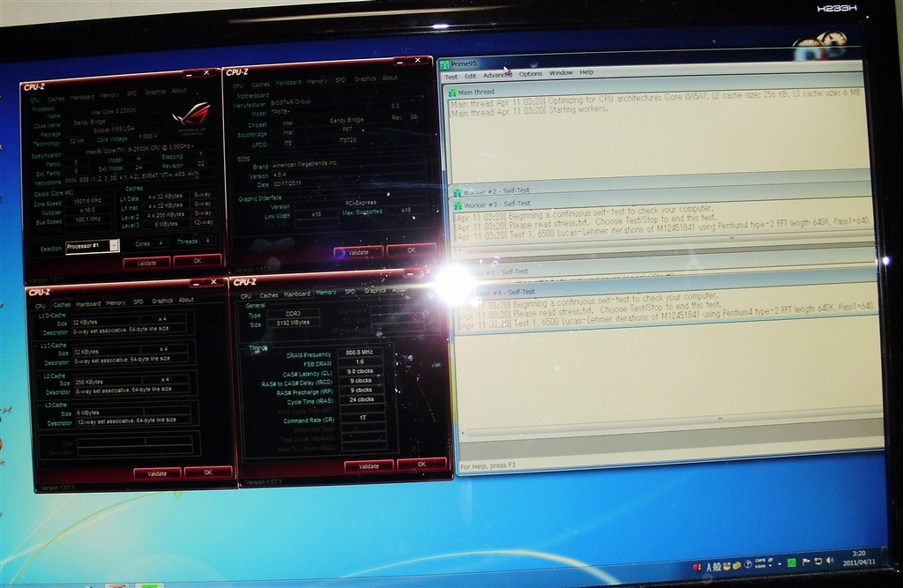This screenshot has height=588, width=903.
Task: Switch to Caches tab in CPU-Z processor window
Action: click(x=56, y=99)
